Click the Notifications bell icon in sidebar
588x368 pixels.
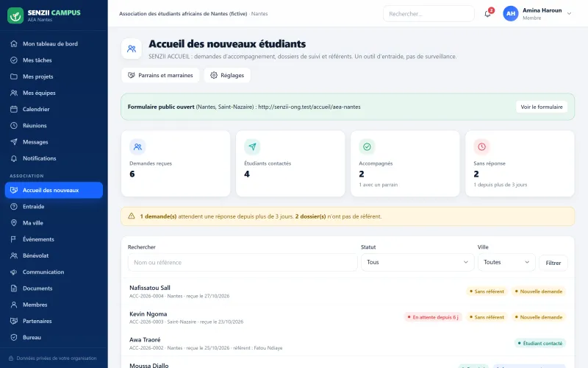[x=14, y=158]
